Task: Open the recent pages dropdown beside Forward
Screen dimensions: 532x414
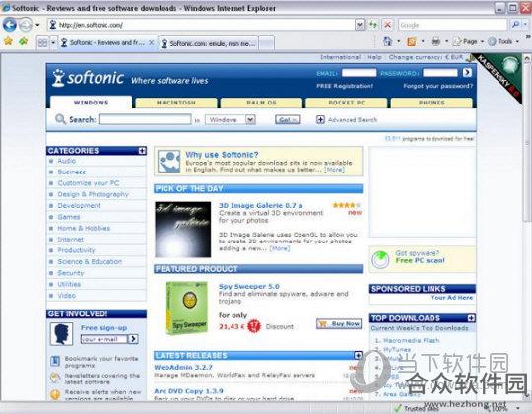Action: pos(37,25)
